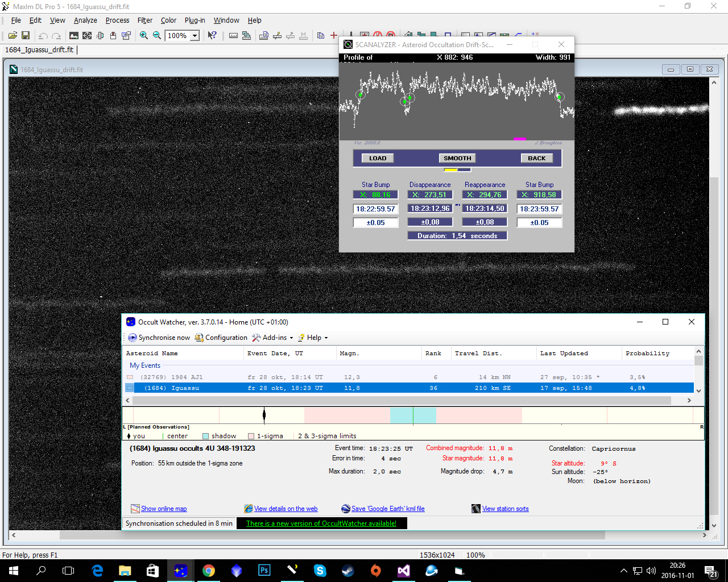Click Synchronise now in Occult Watcher
Screen dimensions: 728x582
point(159,338)
